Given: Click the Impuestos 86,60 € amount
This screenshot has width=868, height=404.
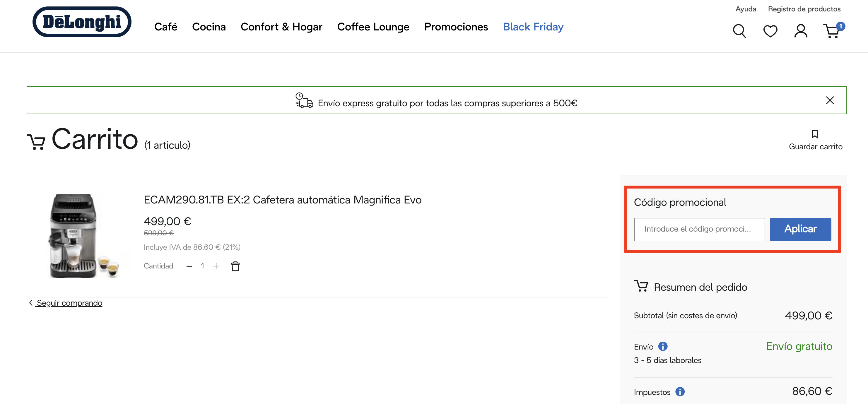Looking at the screenshot, I should (812, 391).
